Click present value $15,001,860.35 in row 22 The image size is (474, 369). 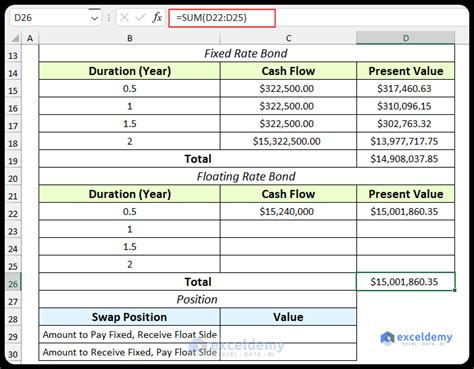click(x=406, y=212)
